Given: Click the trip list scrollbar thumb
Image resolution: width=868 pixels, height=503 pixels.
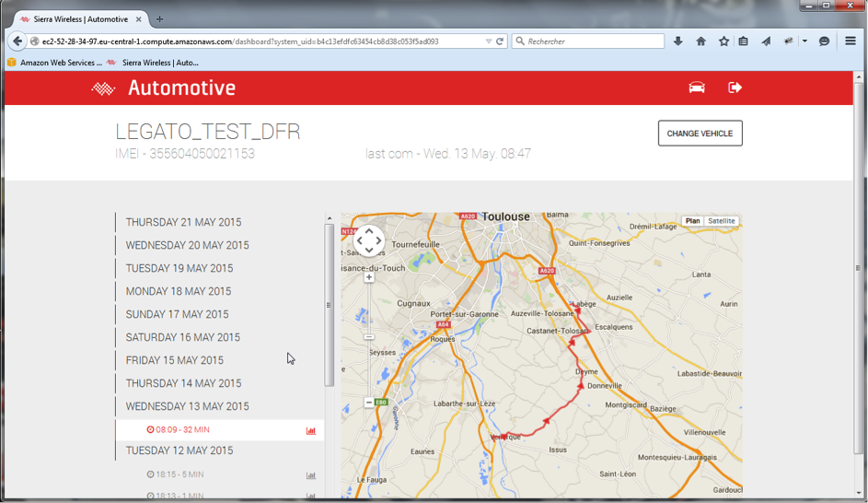Looking at the screenshot, I should pos(330,305).
